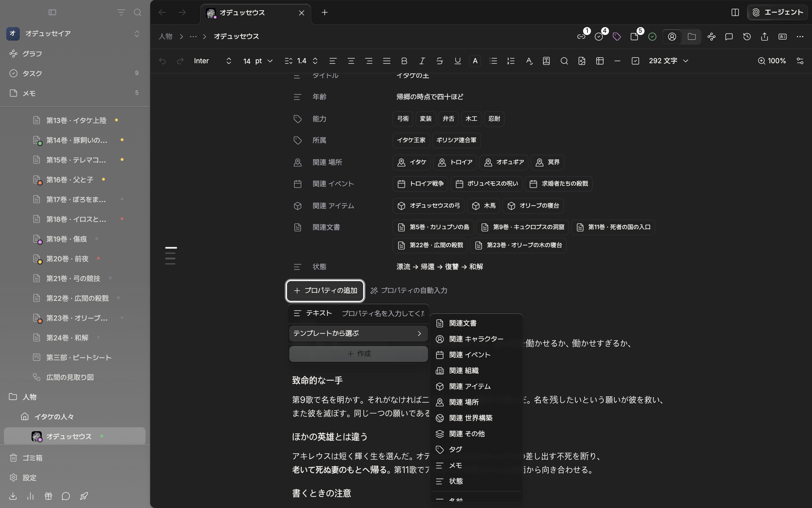Viewport: 812px width, 508px height.
Task: Open the links icon with badge 1
Action: click(x=581, y=37)
